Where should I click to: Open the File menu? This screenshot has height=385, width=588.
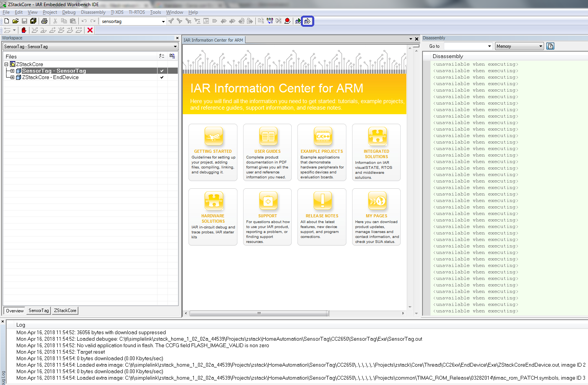[6, 12]
